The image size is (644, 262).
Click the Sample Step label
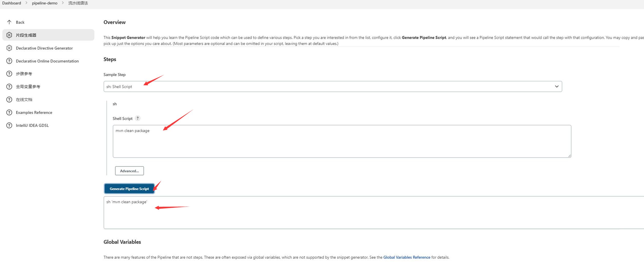click(x=115, y=74)
